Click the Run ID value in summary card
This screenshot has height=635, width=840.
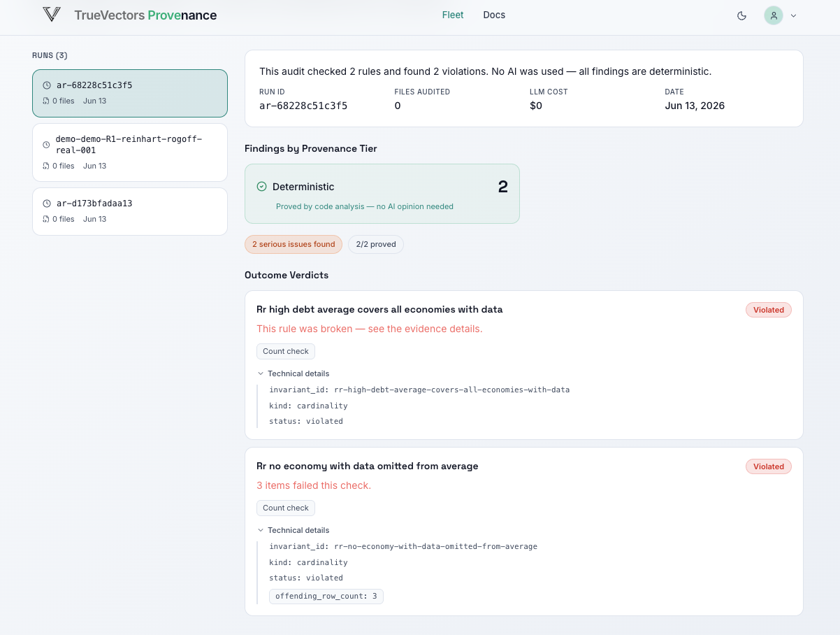click(x=303, y=106)
